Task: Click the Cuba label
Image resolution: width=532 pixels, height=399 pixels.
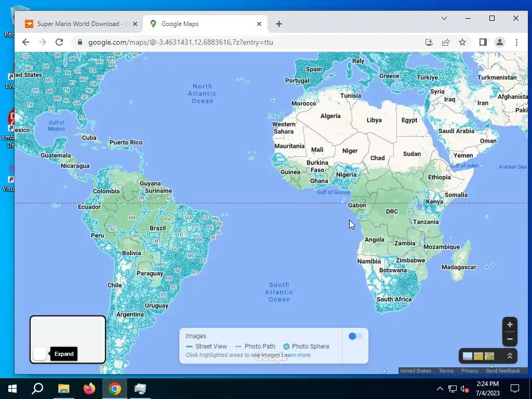Action: coord(89,138)
